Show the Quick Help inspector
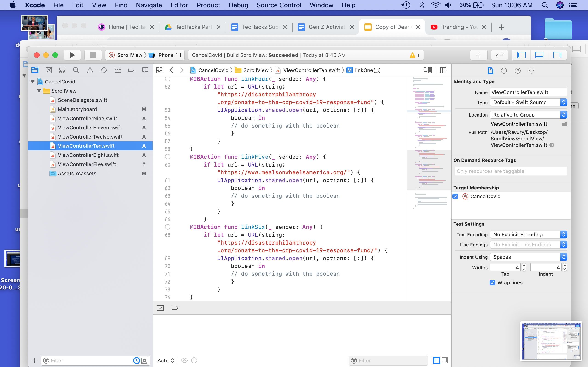Screen dimensions: 588x367 pos(517,71)
